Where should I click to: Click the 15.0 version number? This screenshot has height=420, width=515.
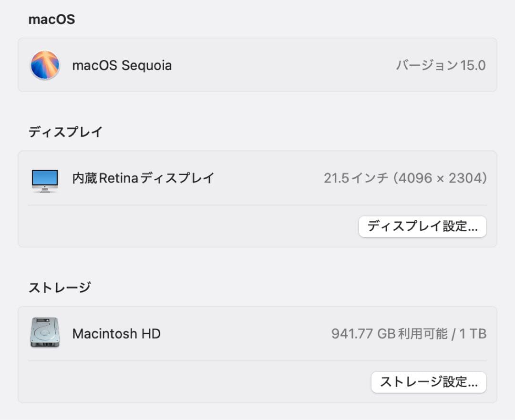474,65
